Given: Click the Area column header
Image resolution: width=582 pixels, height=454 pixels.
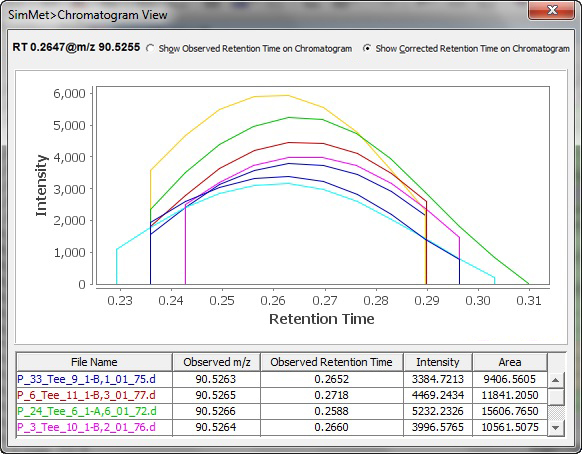Looking at the screenshot, I should pos(510,362).
